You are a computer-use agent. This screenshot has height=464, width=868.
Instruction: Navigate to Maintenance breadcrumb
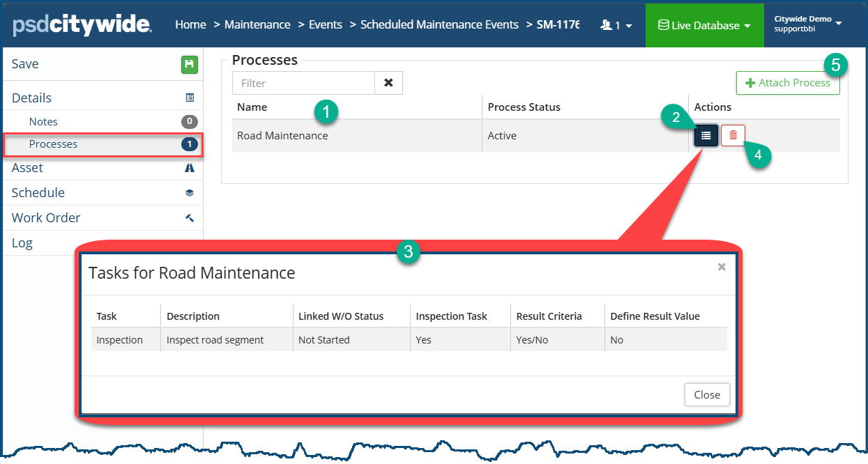click(257, 24)
